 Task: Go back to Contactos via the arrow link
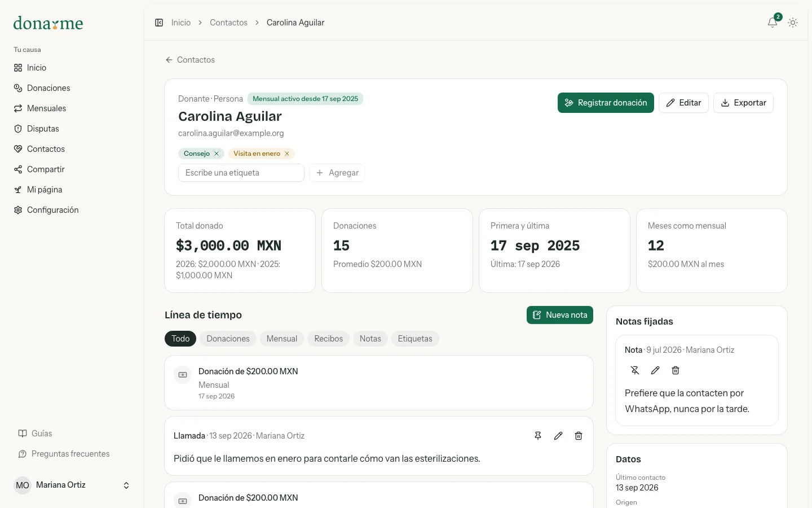(x=190, y=60)
